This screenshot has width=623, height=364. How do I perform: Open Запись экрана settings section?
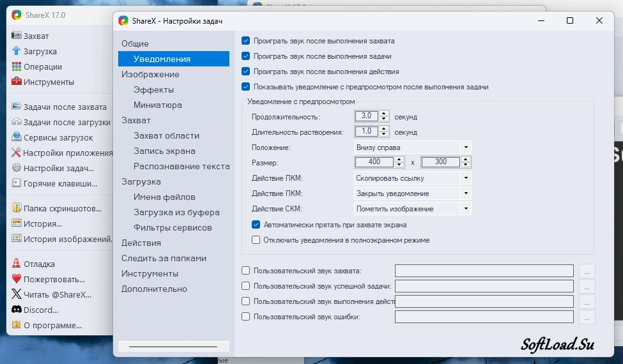click(x=164, y=151)
